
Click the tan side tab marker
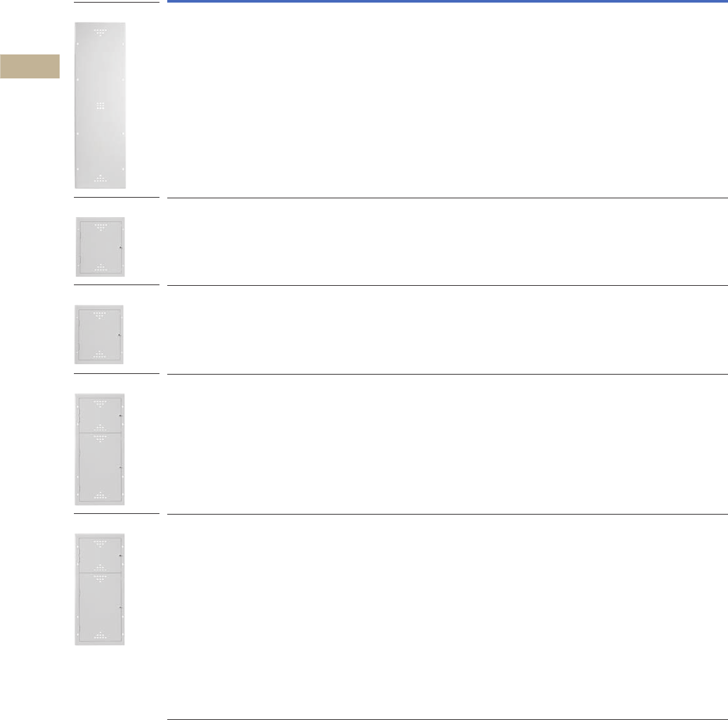coord(30,67)
